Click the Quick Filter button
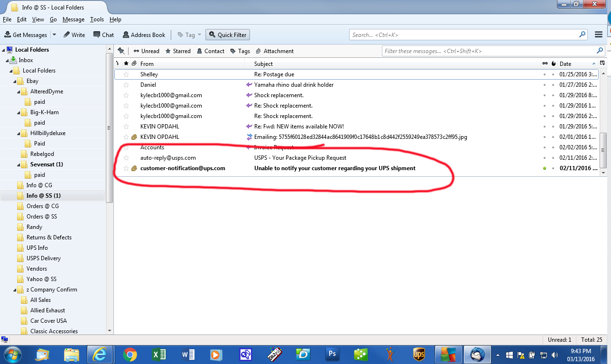The image size is (611, 364). [227, 35]
